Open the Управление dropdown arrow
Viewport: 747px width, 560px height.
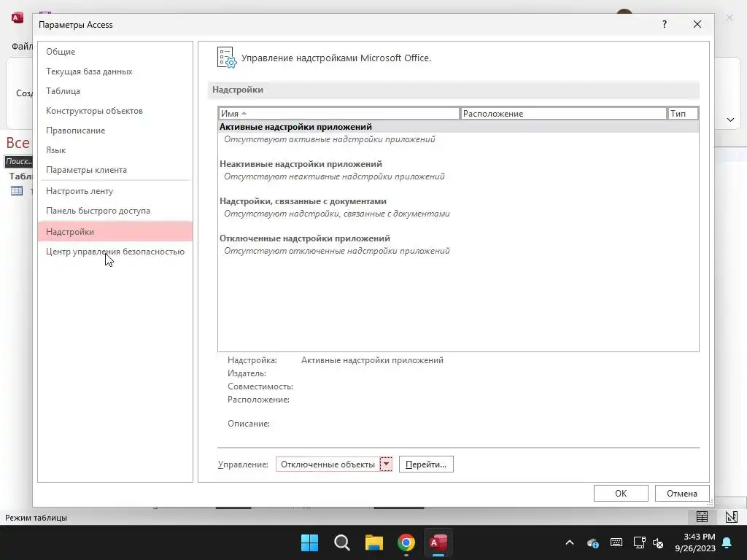386,464
